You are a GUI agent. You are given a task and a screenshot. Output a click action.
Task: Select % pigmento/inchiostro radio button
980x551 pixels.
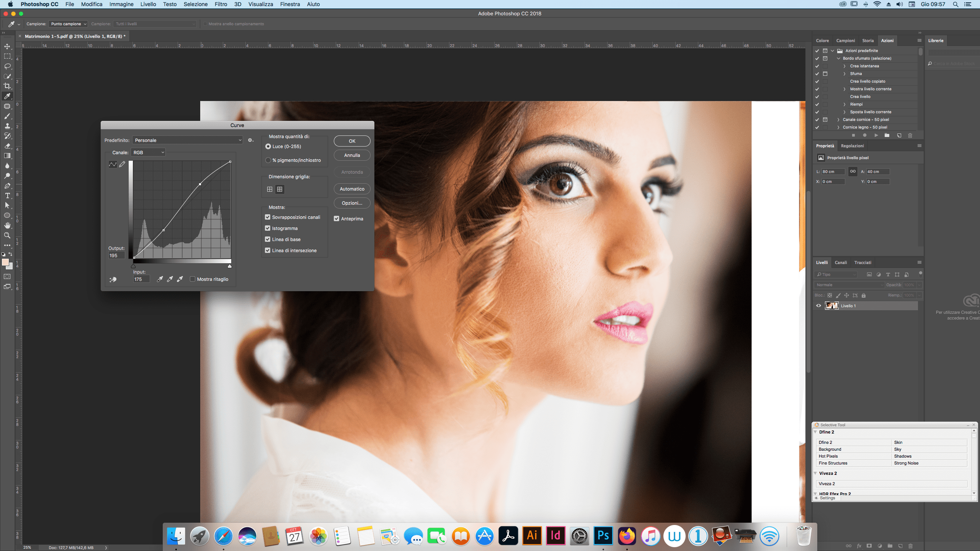268,160
